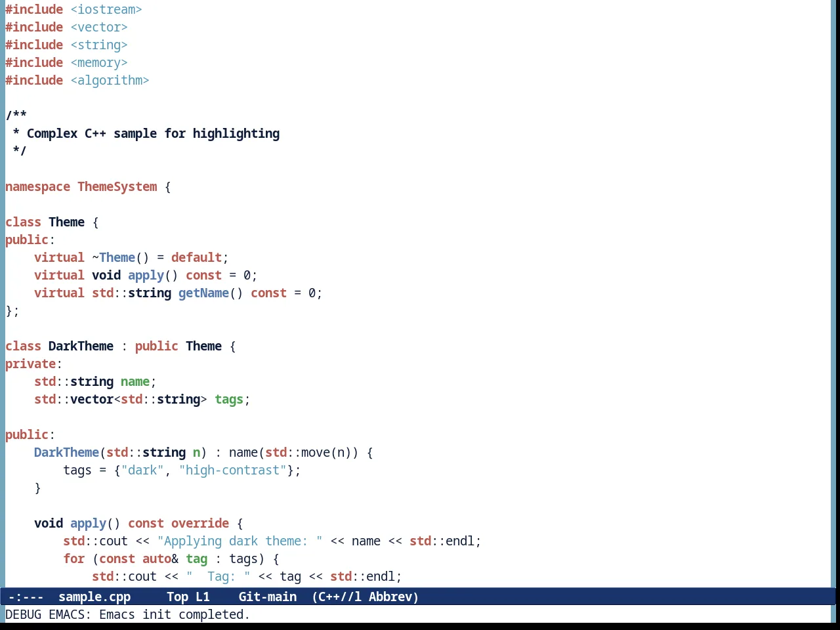Click move in the std::move(n) call
This screenshot has height=630, width=840.
[x=316, y=452]
